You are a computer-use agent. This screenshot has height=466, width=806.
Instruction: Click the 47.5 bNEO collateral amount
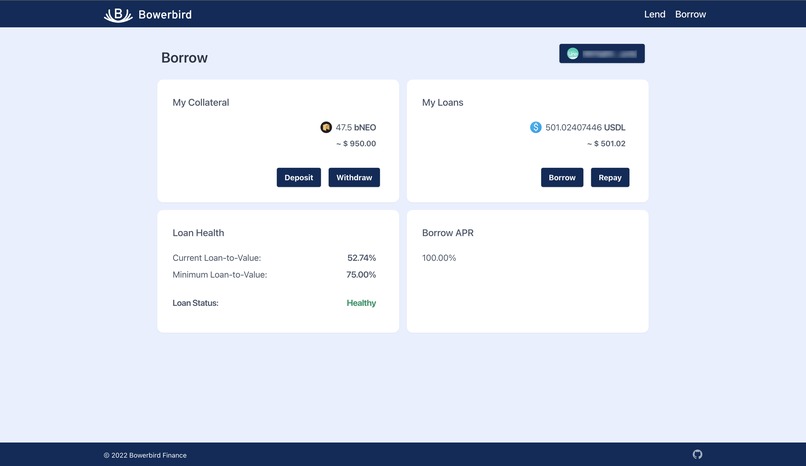(356, 127)
